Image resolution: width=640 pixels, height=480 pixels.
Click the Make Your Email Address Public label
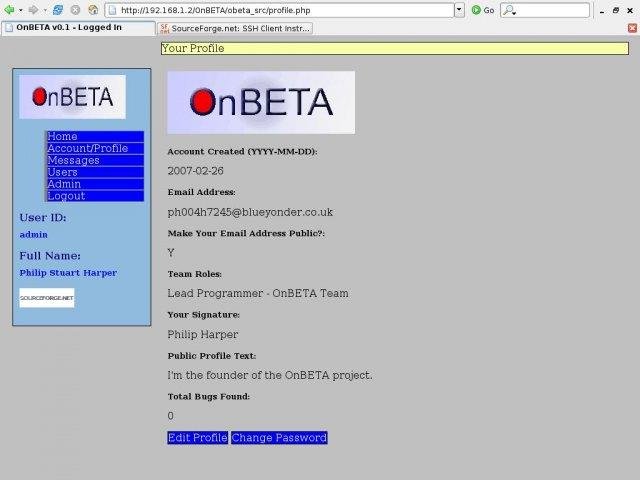tap(246, 233)
